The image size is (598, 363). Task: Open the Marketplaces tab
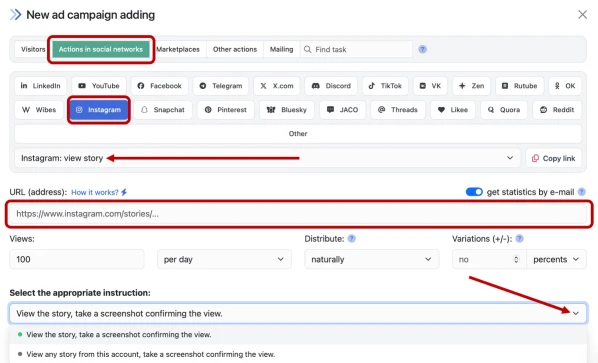tap(178, 49)
